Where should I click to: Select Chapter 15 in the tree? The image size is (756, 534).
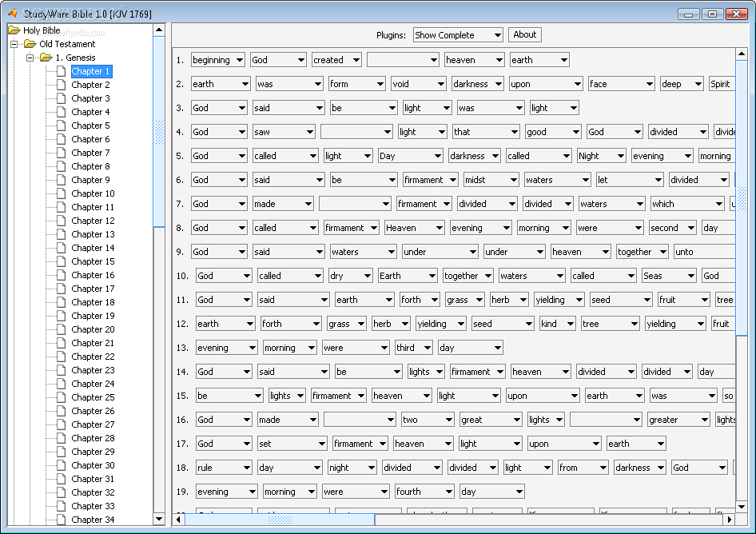[x=93, y=261]
